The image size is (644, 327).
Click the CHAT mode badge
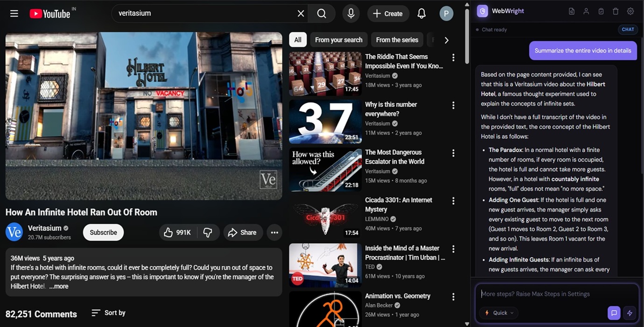pos(628,29)
